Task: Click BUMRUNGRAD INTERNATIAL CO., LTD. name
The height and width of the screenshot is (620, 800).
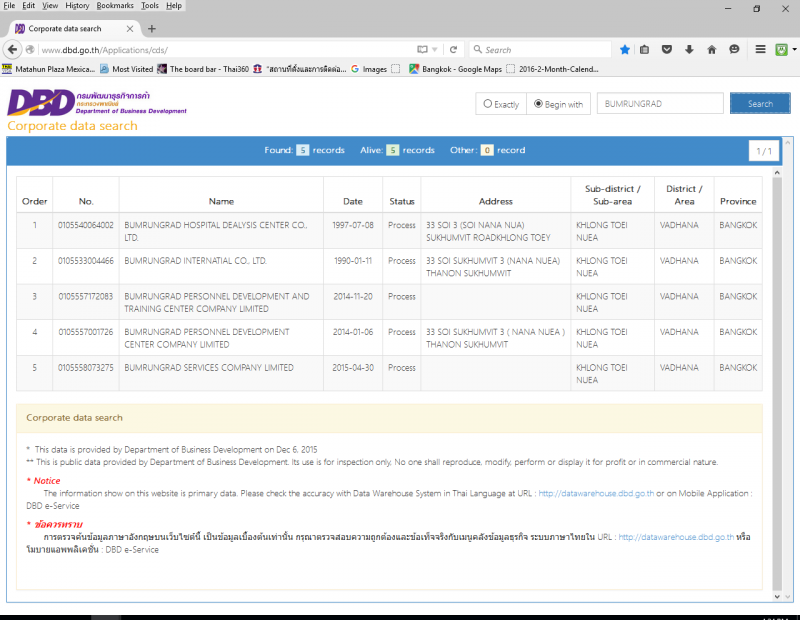Action: [195, 261]
